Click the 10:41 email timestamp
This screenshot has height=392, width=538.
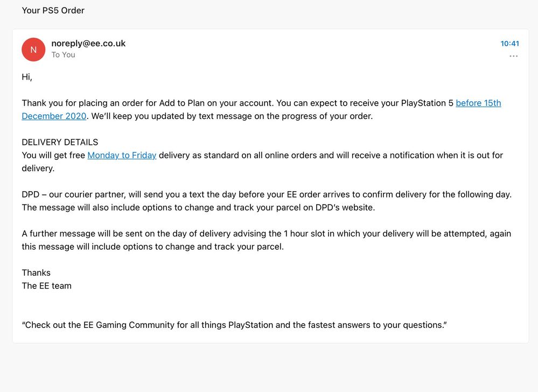[509, 43]
